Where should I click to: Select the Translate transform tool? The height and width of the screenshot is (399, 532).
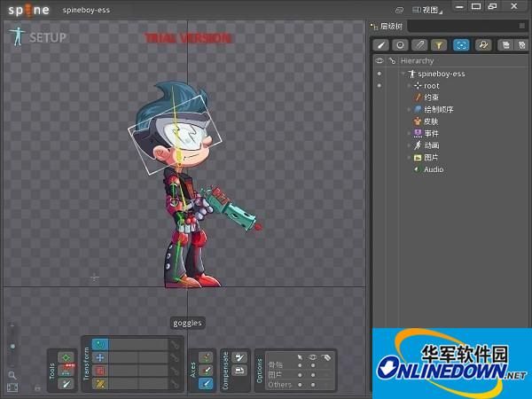[x=100, y=357]
